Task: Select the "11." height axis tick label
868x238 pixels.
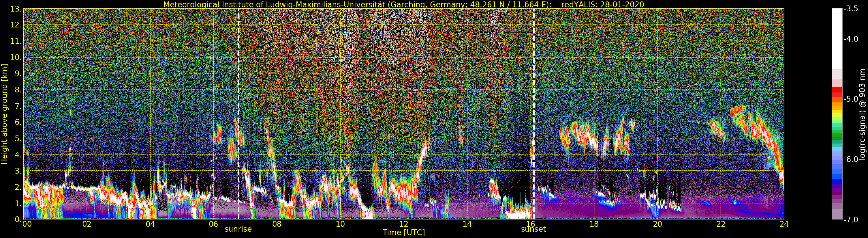Action: coord(16,42)
